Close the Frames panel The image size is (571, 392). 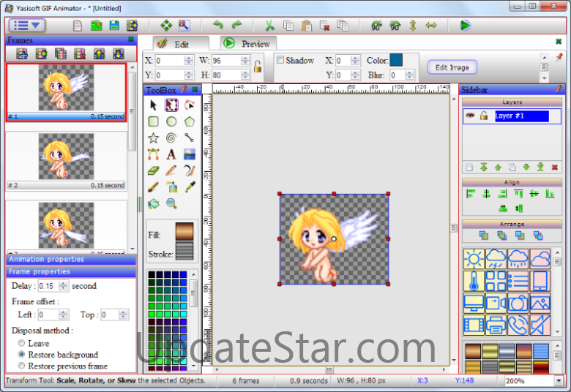(x=131, y=39)
